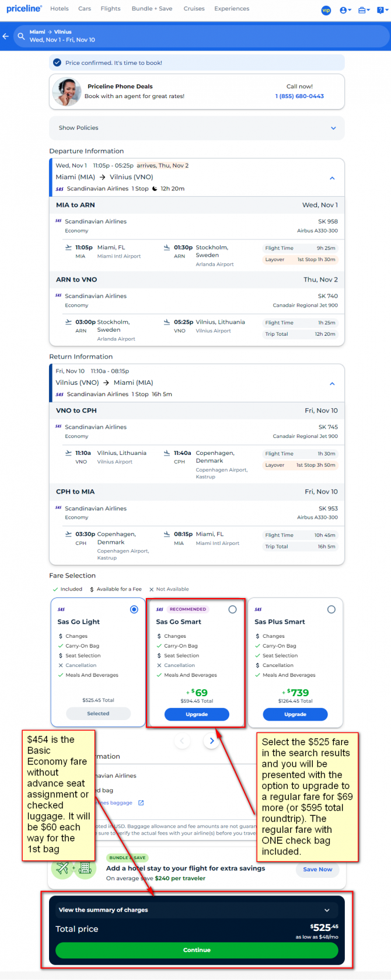Click next arrow in fare carousel
Image resolution: width=391 pixels, height=980 pixels.
coord(211,741)
